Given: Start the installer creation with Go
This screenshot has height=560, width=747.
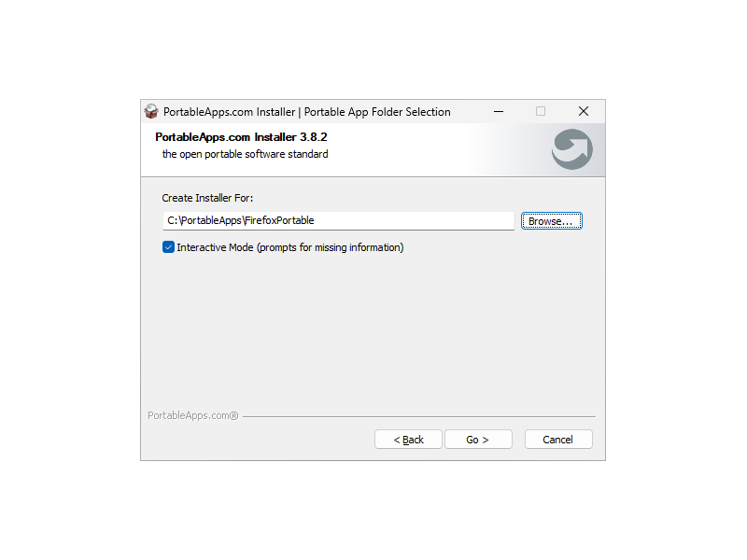Looking at the screenshot, I should pyautogui.click(x=478, y=440).
